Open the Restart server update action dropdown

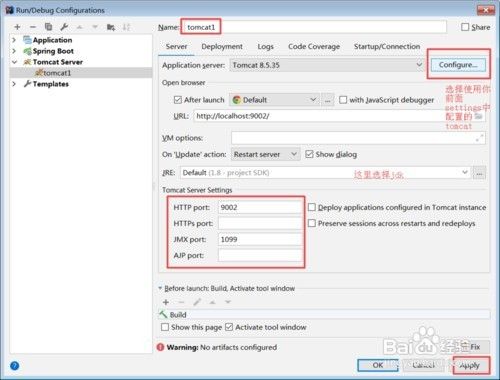coord(265,154)
